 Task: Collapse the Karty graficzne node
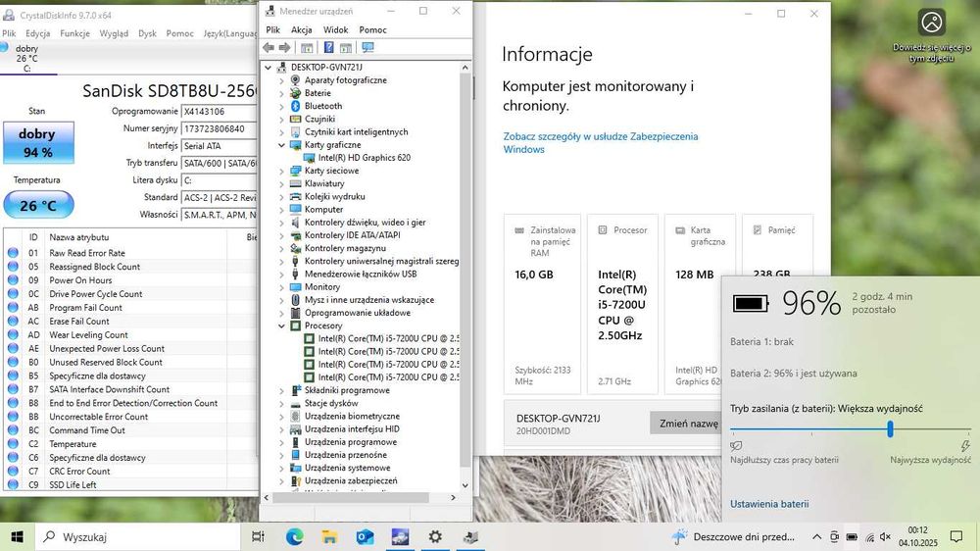tap(281, 144)
